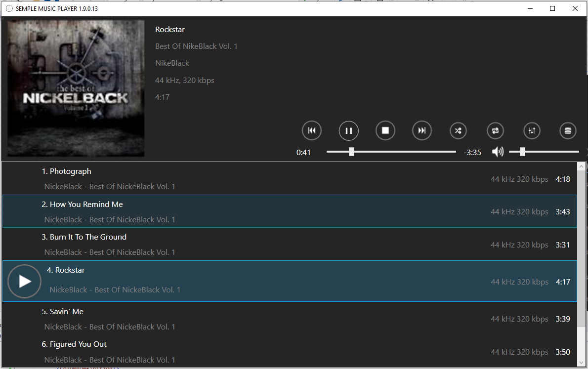Select the track 2. How You Remind Me
Image resolution: width=588 pixels, height=369 pixels.
tap(290, 211)
